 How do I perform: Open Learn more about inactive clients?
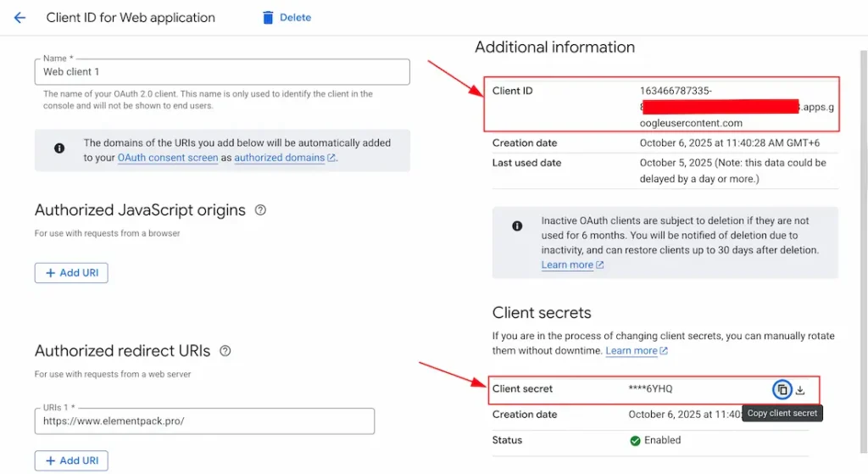(568, 265)
